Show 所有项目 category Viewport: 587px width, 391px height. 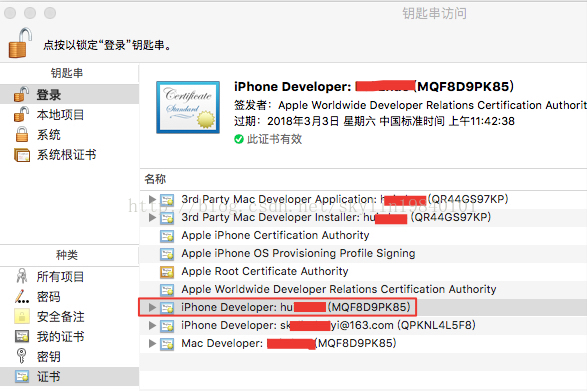60,276
